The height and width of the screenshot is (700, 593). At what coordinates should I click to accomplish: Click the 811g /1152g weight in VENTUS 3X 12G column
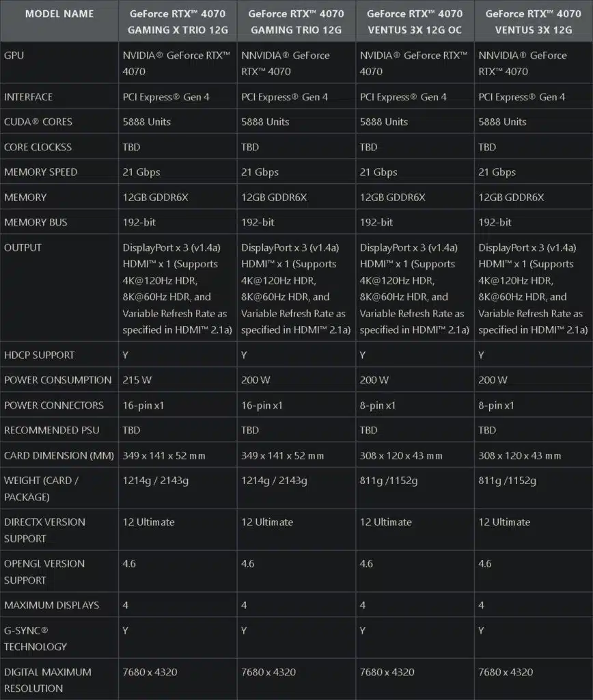coord(507,481)
